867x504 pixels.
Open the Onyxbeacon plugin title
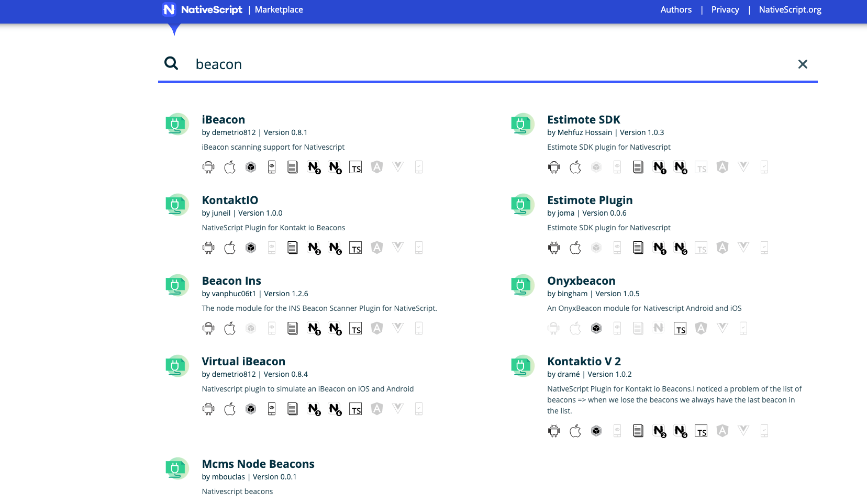(x=581, y=281)
